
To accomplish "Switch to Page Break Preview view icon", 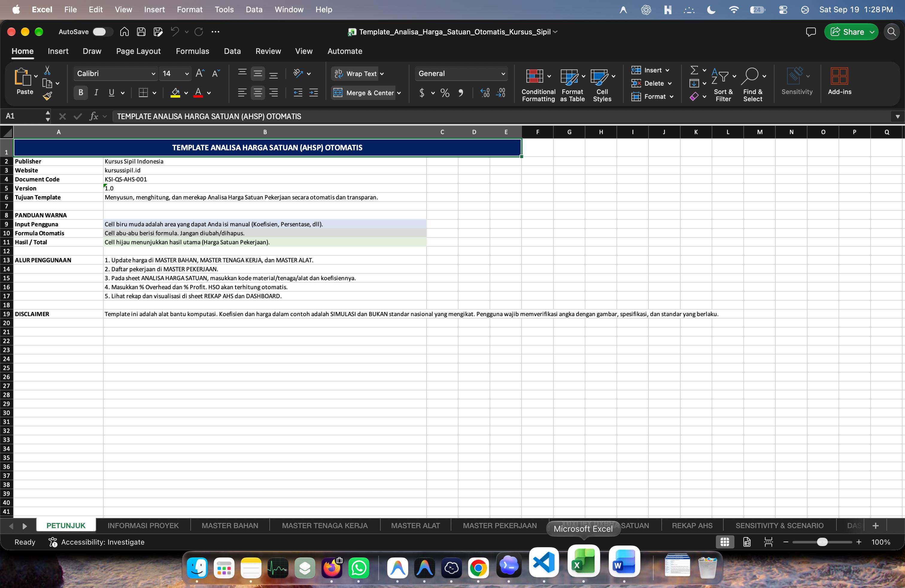I will 768,542.
